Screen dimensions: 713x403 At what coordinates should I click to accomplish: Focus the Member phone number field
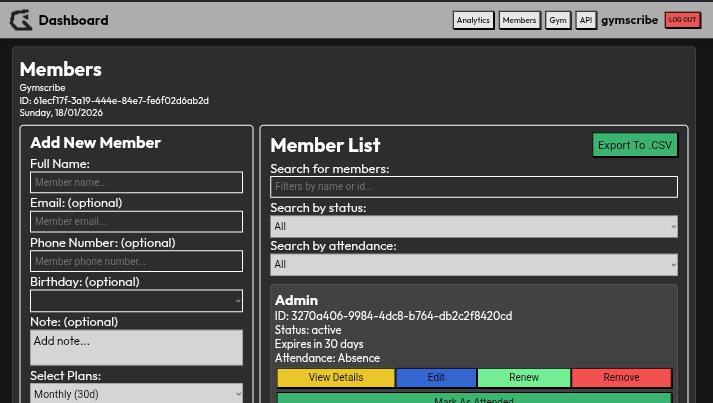pyautogui.click(x=136, y=261)
